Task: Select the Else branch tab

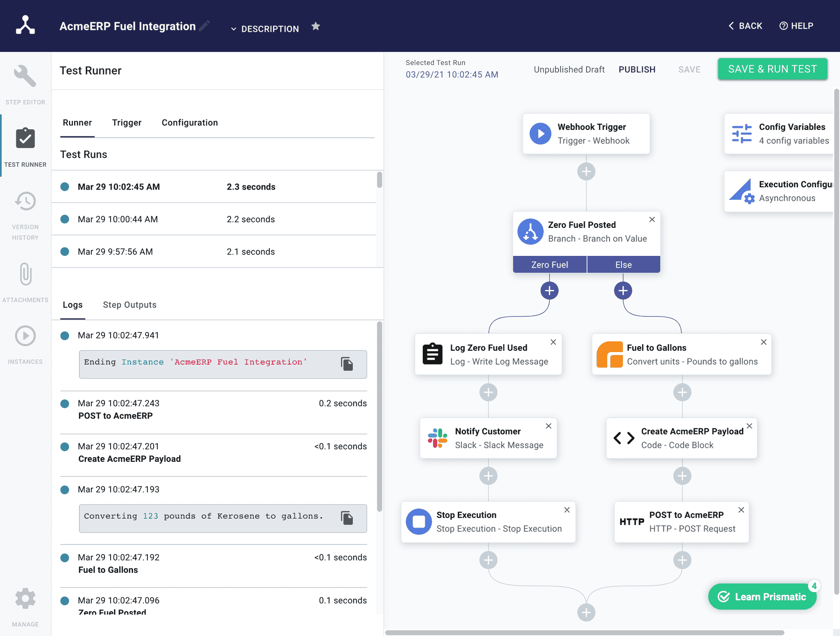Action: coord(623,264)
